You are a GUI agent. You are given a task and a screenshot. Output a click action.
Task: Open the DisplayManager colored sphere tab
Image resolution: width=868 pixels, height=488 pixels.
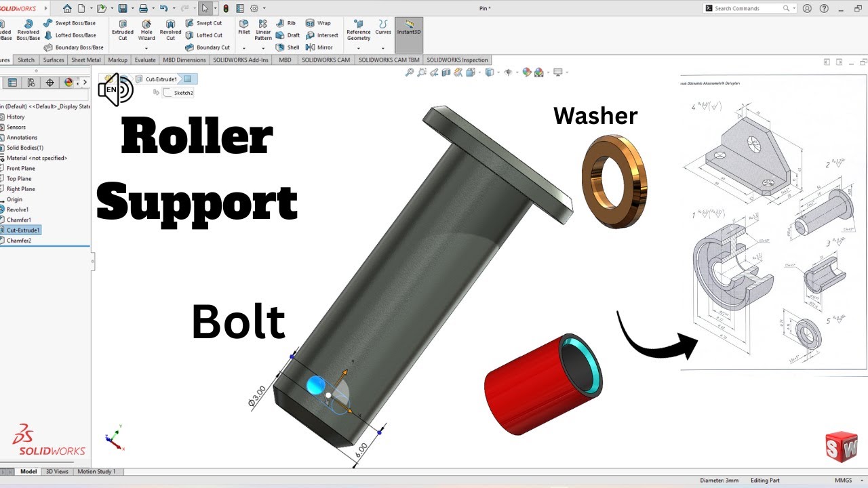point(68,83)
